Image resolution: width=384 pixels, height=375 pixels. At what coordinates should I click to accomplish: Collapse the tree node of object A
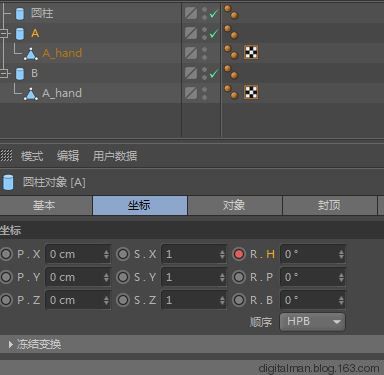pyautogui.click(x=4, y=34)
